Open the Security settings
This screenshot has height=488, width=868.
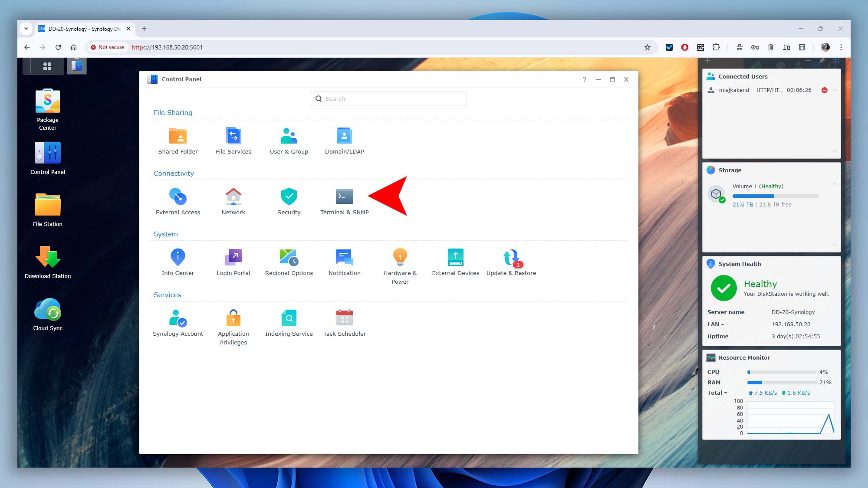click(x=289, y=202)
